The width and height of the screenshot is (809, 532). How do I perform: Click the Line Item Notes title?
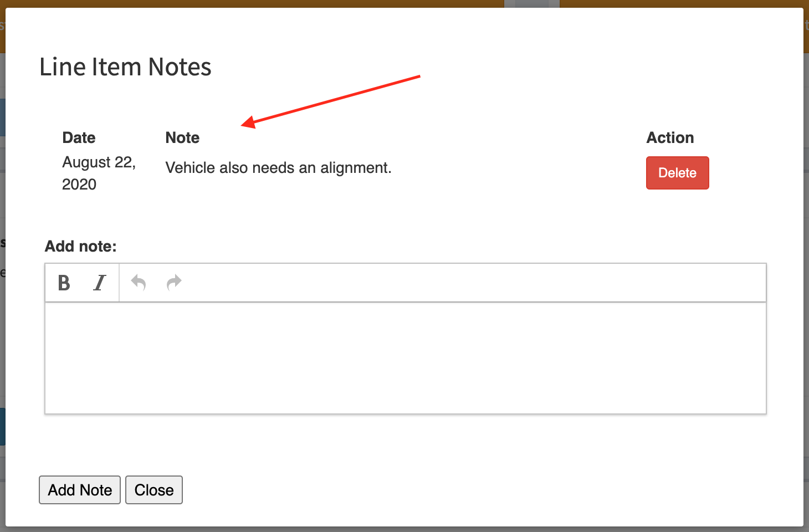pyautogui.click(x=124, y=66)
